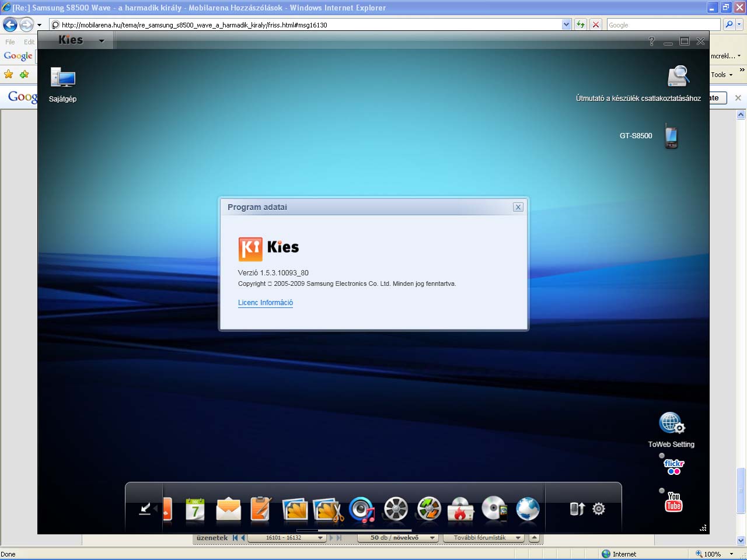Click the Add to Favorites icon
This screenshot has width=747, height=560.
tap(24, 74)
